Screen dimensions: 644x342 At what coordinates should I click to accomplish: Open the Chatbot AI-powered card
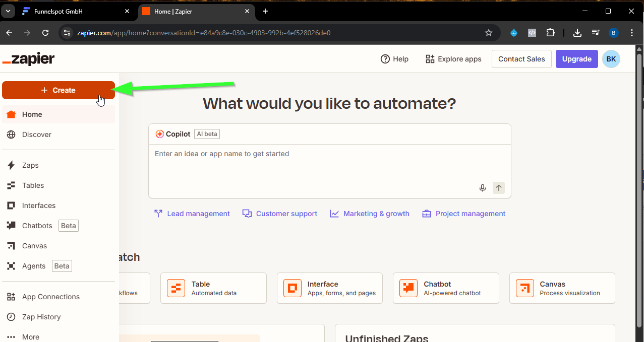click(x=446, y=288)
